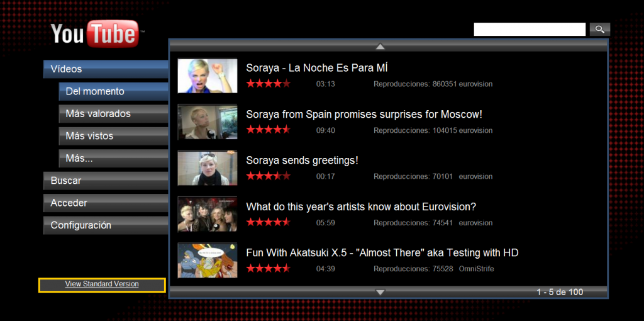Expand the Más... option
Viewport: 644px width, 321px height.
[113, 158]
